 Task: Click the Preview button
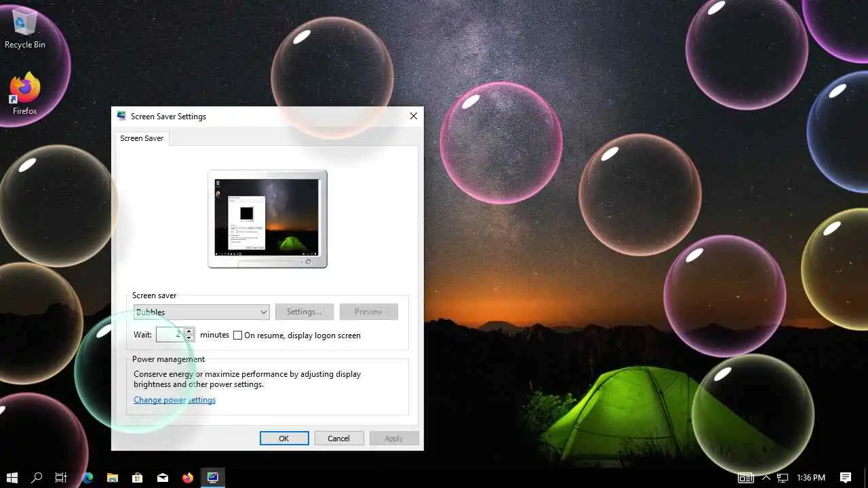click(x=368, y=312)
